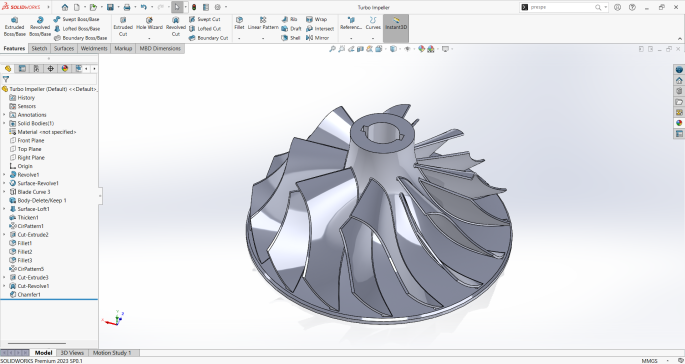Select the Fillet tool
Screen dimensions: 685x364
(x=239, y=24)
